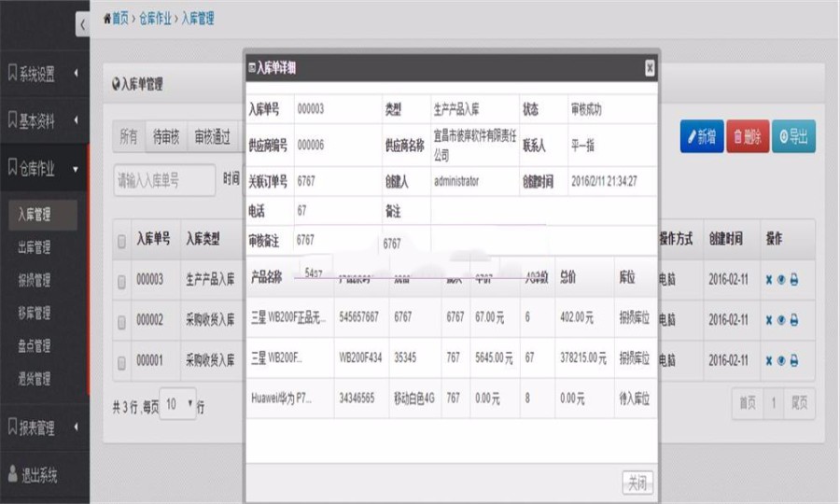Click view eye icon for row 00001
840x504 pixels.
(781, 361)
